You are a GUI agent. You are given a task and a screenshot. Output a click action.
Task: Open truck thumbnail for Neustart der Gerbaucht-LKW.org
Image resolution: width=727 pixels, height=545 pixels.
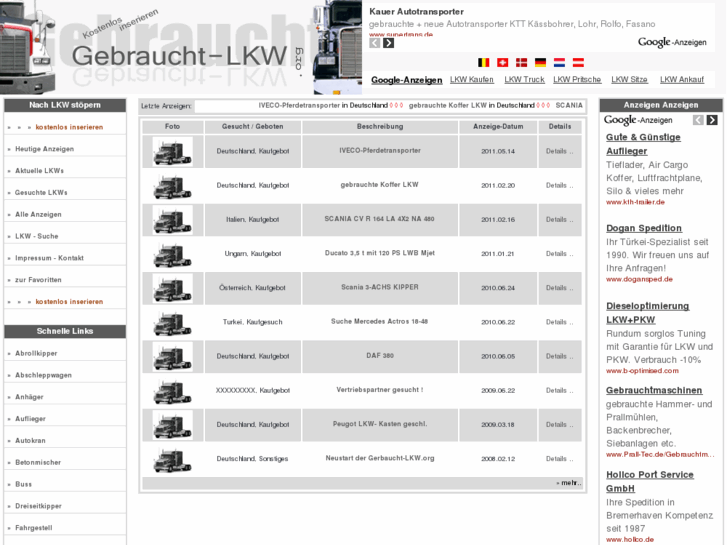pyautogui.click(x=172, y=459)
